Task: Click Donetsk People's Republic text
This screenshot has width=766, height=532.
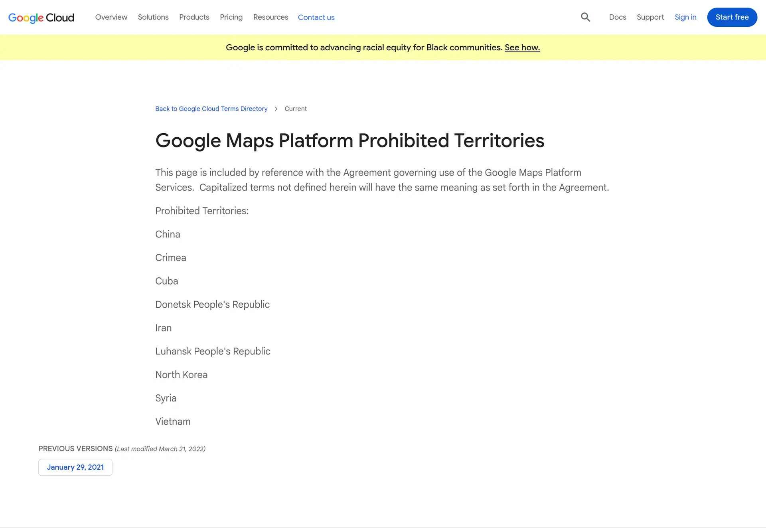Action: [213, 305]
